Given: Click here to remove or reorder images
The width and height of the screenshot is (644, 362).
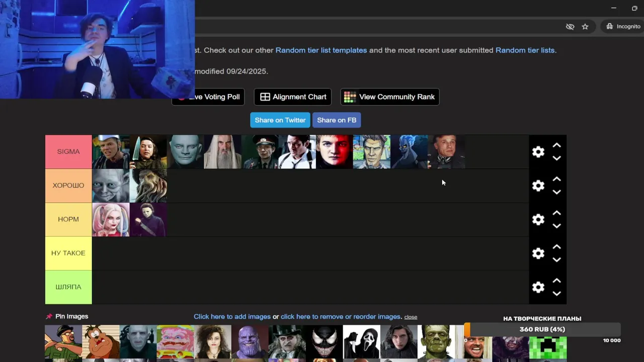Looking at the screenshot, I should click(x=341, y=317).
